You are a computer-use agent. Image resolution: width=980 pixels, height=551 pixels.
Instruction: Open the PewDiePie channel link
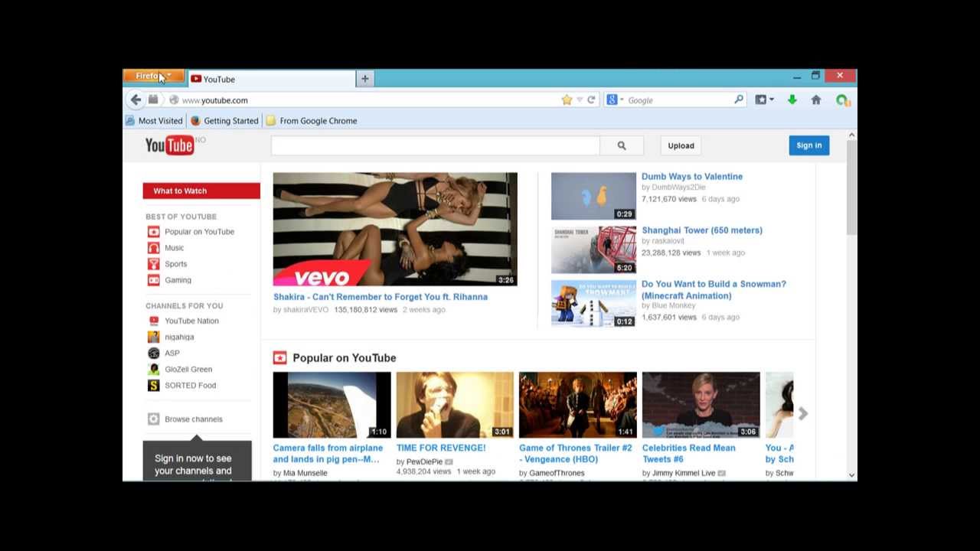424,461
